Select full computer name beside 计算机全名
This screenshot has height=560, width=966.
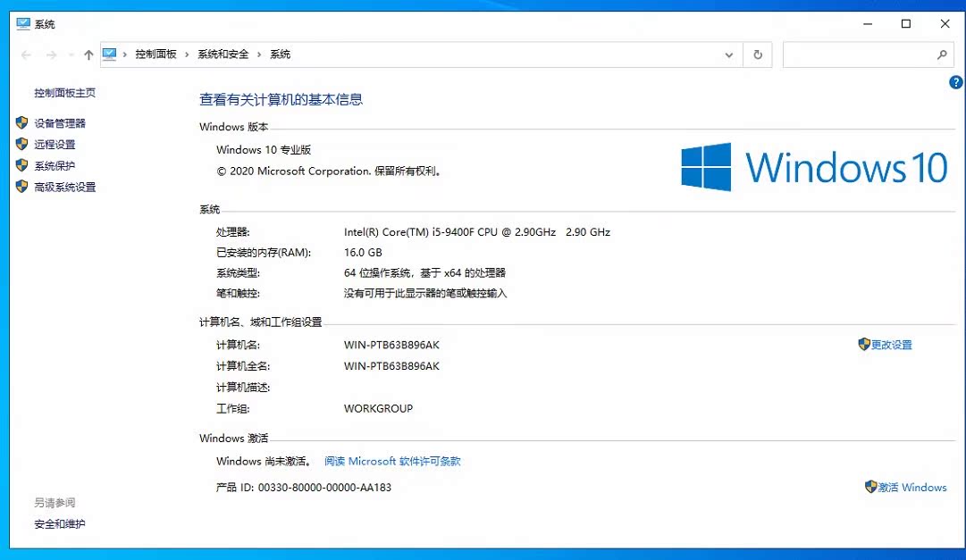point(391,366)
